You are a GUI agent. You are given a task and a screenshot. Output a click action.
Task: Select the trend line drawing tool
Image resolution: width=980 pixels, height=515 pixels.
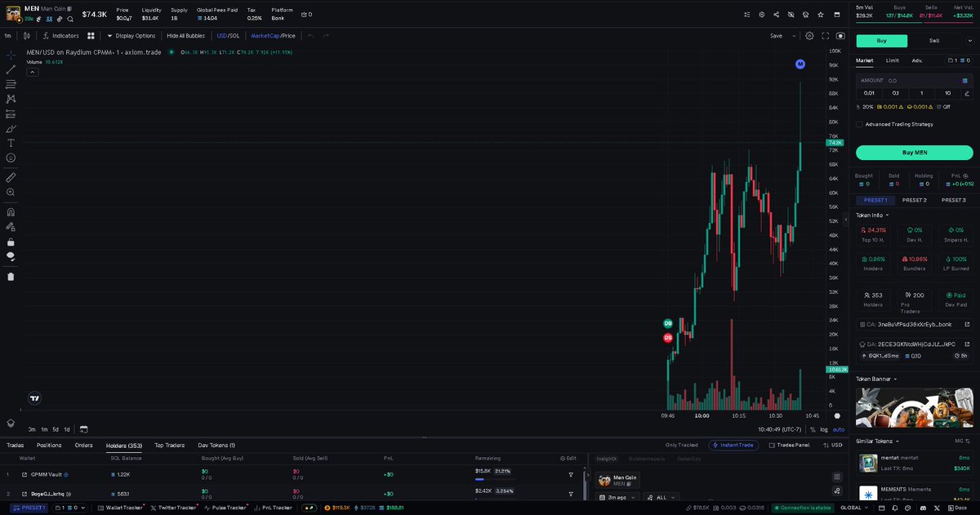11,69
